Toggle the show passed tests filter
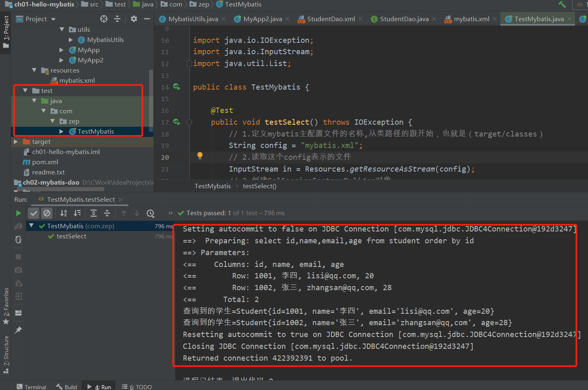 pyautogui.click(x=34, y=213)
